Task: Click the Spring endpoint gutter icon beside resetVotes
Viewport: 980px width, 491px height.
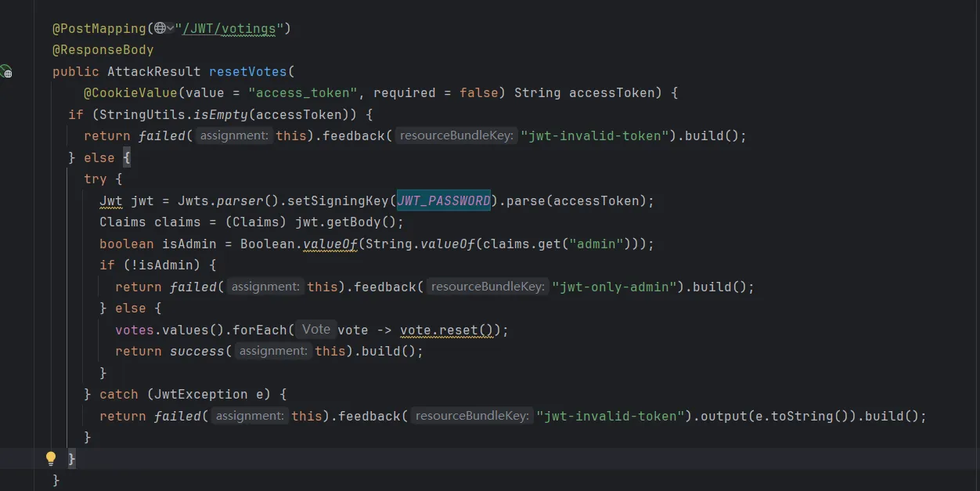Action: click(6, 71)
